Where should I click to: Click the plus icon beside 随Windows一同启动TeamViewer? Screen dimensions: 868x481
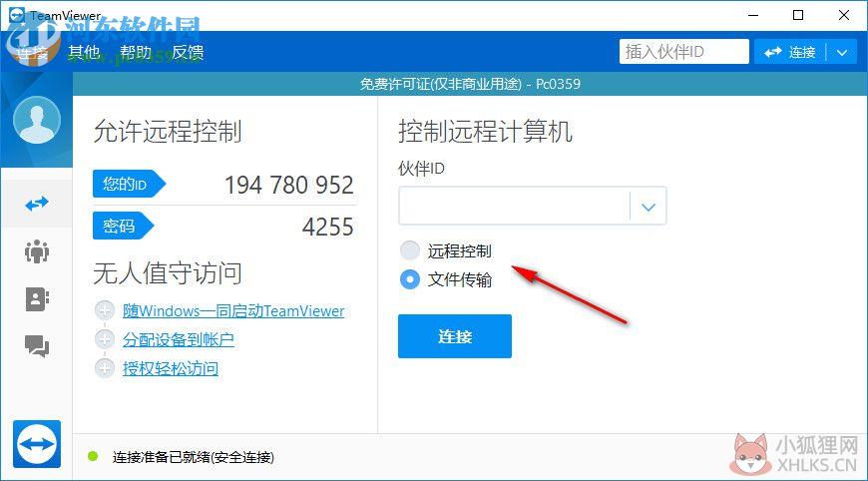(x=105, y=310)
